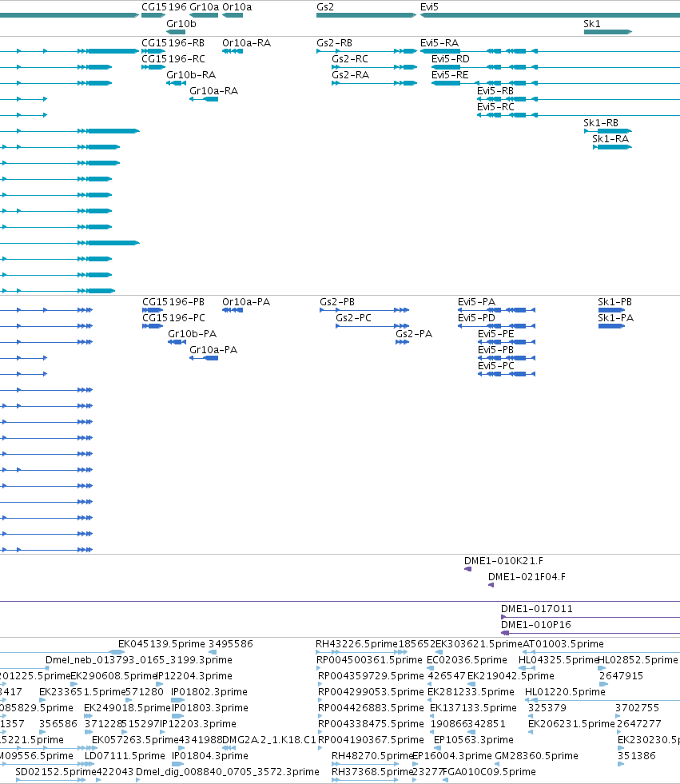Select the IP01802.3prime EST label
The image size is (680, 784).
(209, 692)
